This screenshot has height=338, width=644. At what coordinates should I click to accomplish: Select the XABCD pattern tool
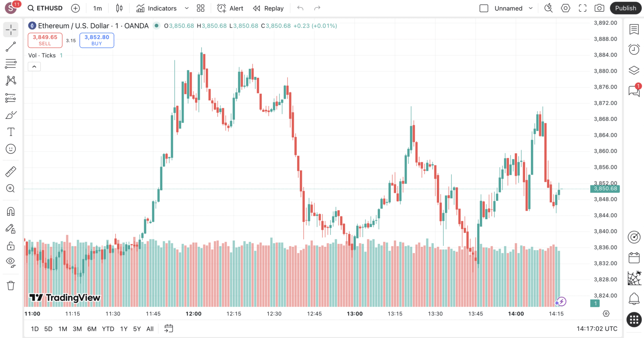point(10,80)
